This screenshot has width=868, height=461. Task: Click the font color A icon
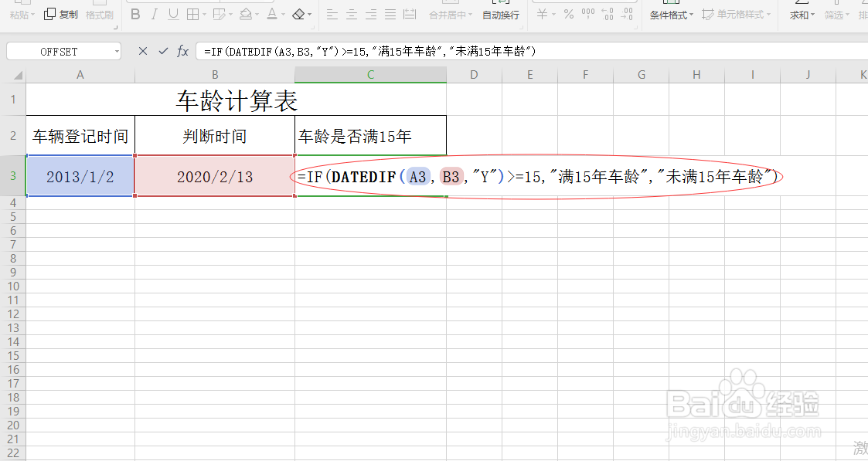272,15
